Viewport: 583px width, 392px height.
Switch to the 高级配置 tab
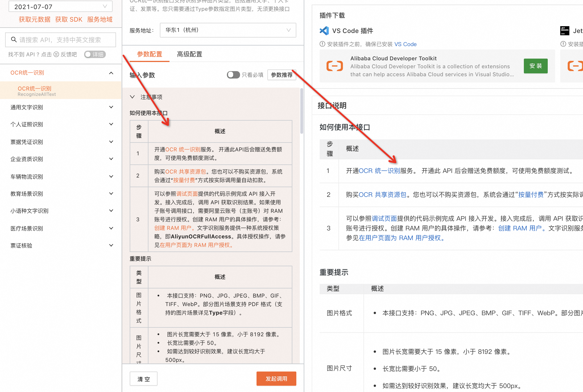click(x=189, y=54)
